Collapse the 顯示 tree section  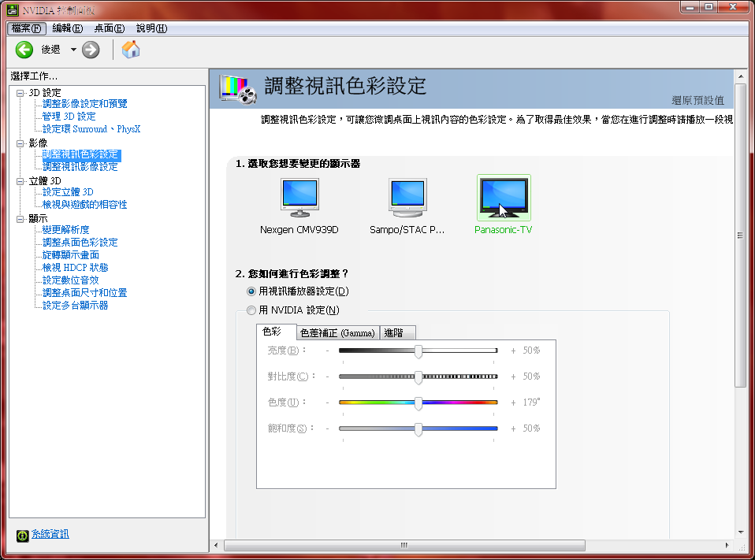[x=20, y=219]
